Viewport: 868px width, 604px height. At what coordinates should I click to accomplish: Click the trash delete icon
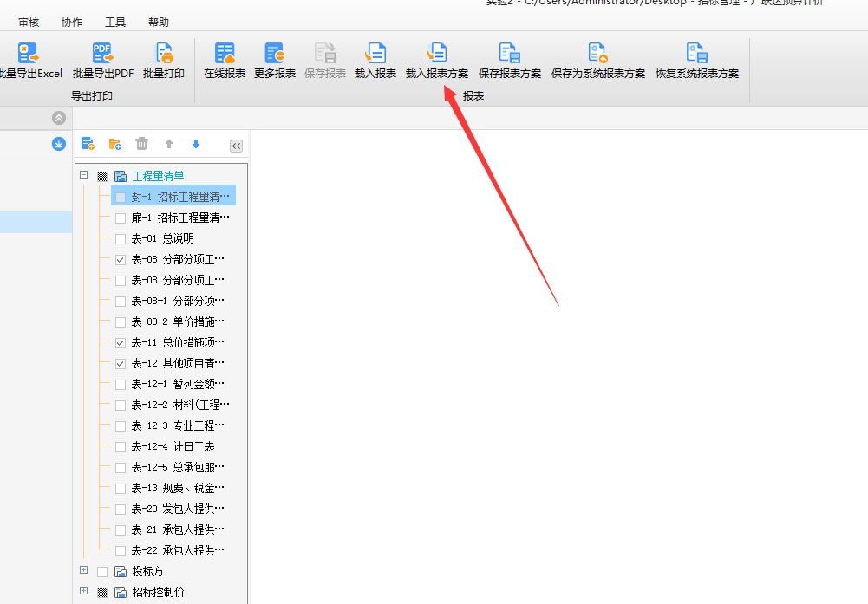tap(141, 144)
